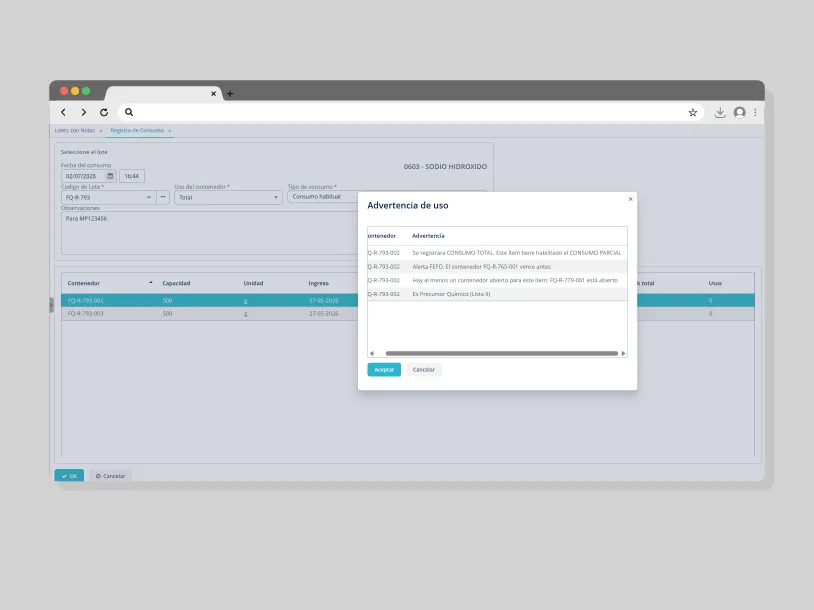Click the browser back arrow

[63, 112]
